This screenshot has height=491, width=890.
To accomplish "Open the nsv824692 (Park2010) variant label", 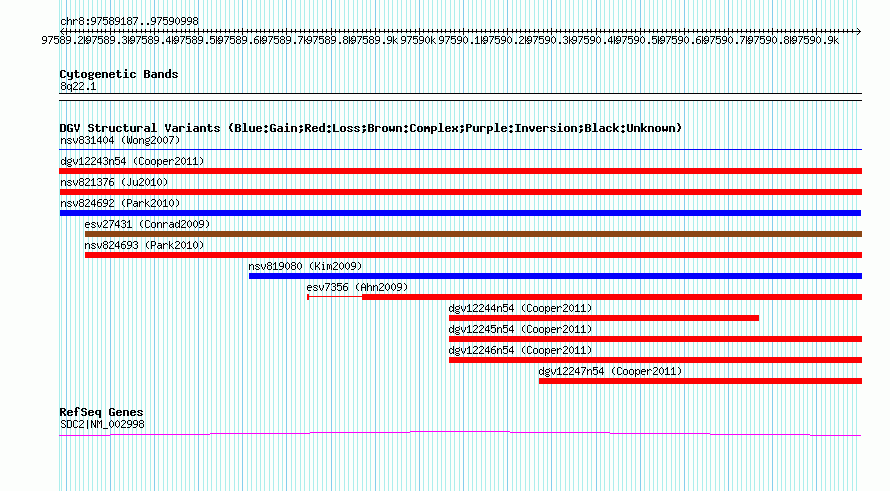I will pyautogui.click(x=120, y=203).
